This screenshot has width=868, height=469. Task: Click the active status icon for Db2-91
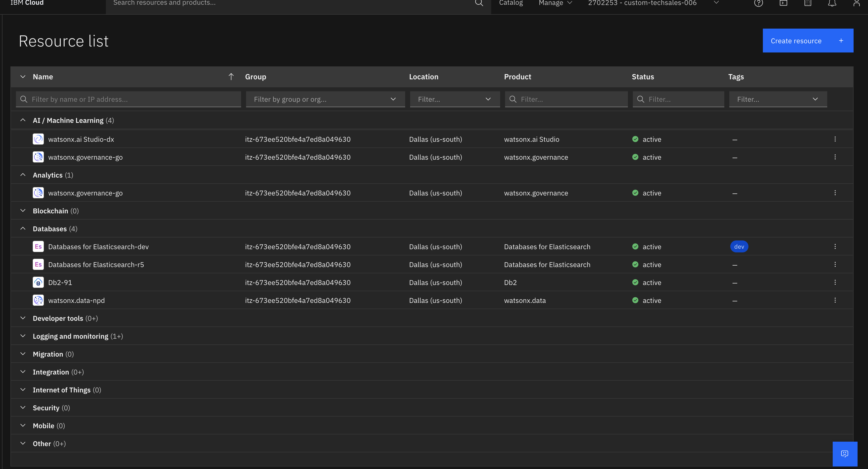(635, 282)
